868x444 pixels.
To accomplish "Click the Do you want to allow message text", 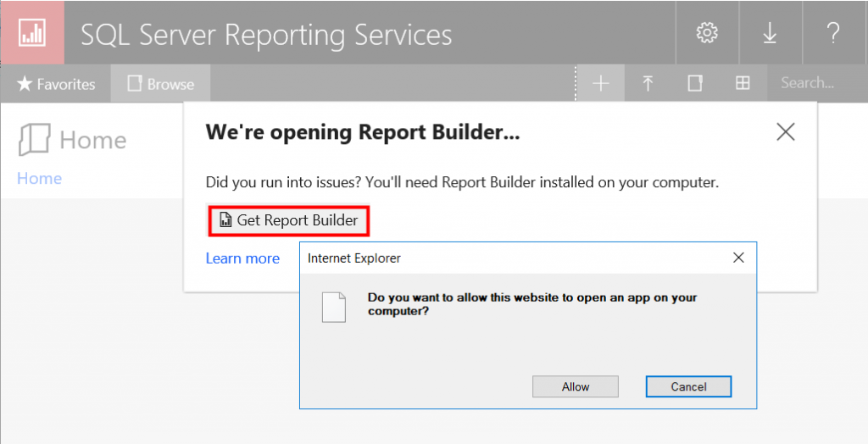I will (x=532, y=304).
